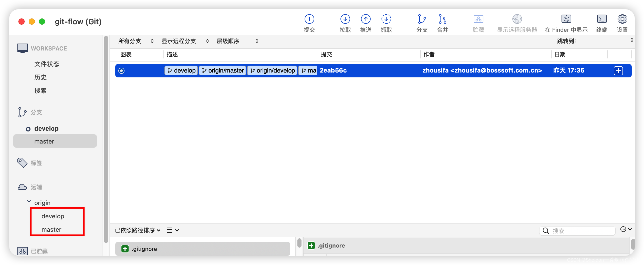The height and width of the screenshot is (265, 644).
Task: Click the Show Remote (显示远程服务器) globe icon
Action: [x=517, y=19]
